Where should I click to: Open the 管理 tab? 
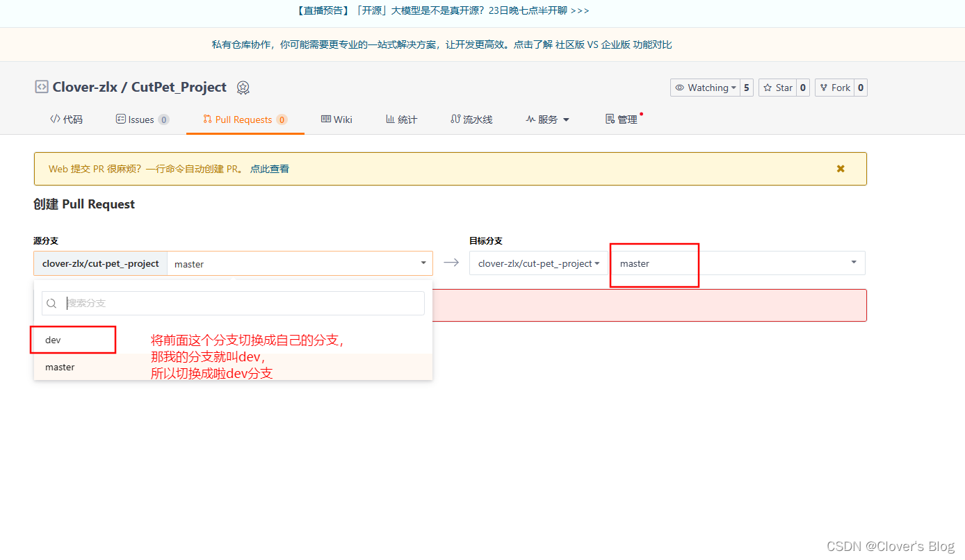click(x=622, y=120)
